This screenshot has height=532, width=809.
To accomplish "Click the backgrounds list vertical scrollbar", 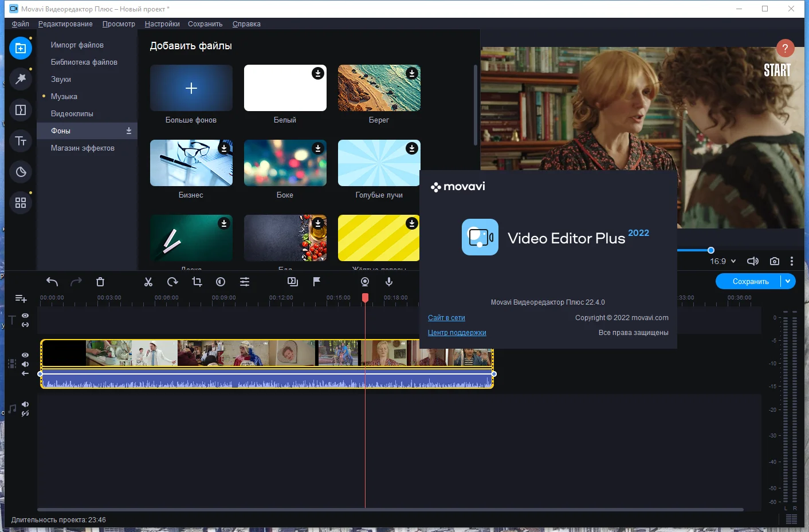I will pyautogui.click(x=475, y=105).
